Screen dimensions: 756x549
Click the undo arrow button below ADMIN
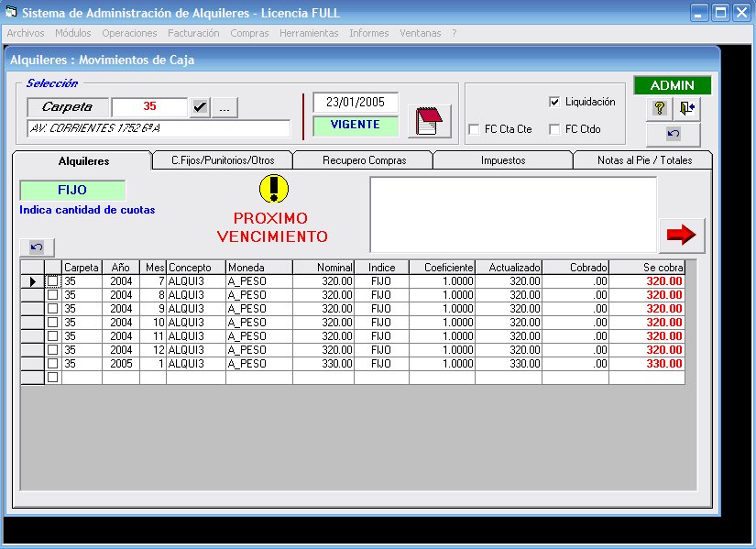coord(674,134)
